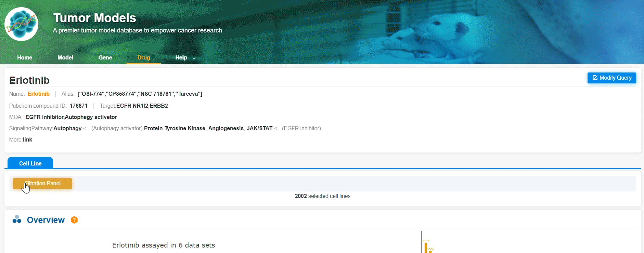Open the Model navigation item
644x253 pixels.
click(x=65, y=58)
